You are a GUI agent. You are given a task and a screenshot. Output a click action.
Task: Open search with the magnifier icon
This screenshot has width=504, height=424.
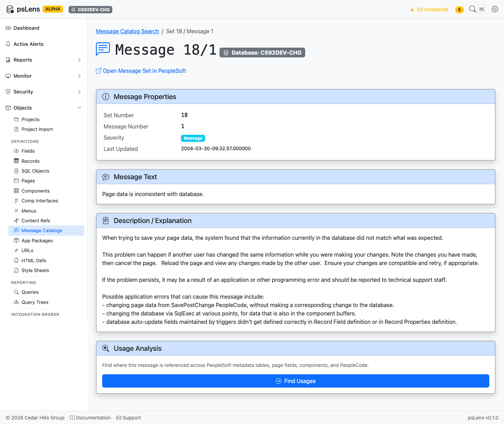[x=472, y=9]
